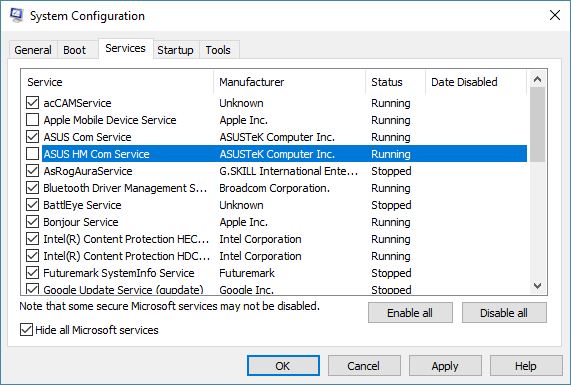Disable the Bonjour Service checkbox

(x=32, y=221)
